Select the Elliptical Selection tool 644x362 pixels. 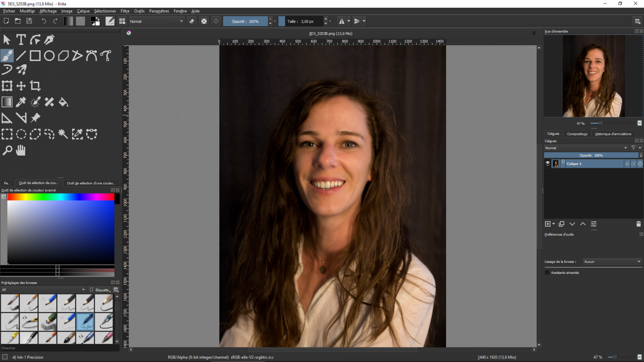tap(21, 134)
